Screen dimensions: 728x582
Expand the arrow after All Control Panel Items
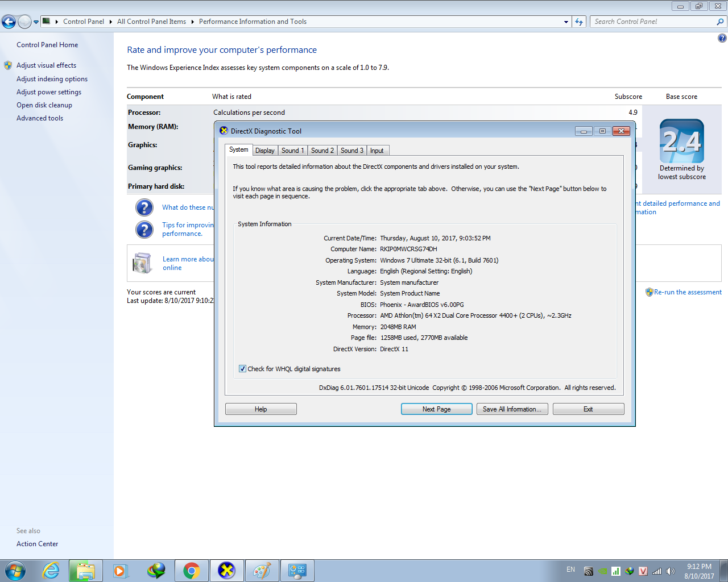point(192,22)
